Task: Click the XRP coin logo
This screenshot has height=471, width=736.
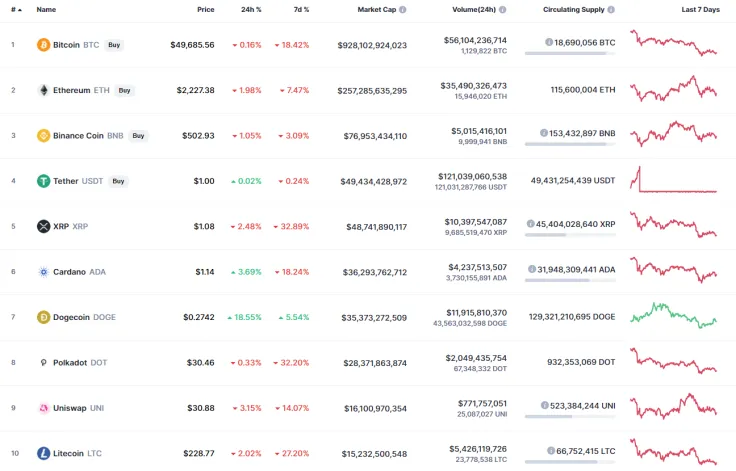Action: [43, 226]
